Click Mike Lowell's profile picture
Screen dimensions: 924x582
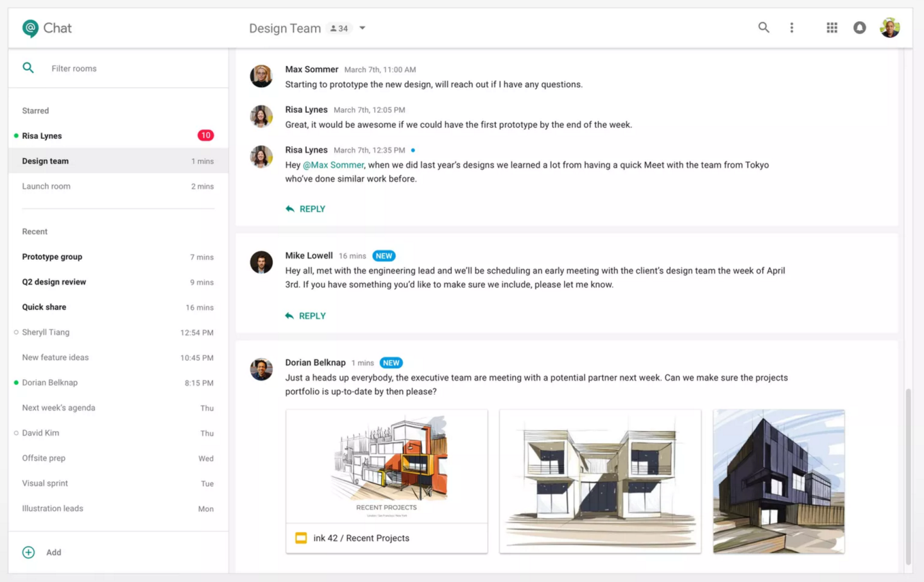(261, 262)
